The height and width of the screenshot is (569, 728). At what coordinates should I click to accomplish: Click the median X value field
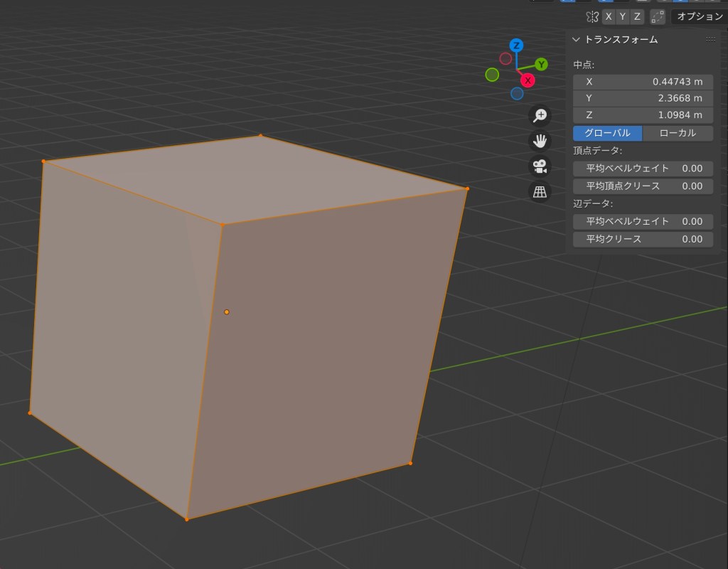click(x=643, y=82)
